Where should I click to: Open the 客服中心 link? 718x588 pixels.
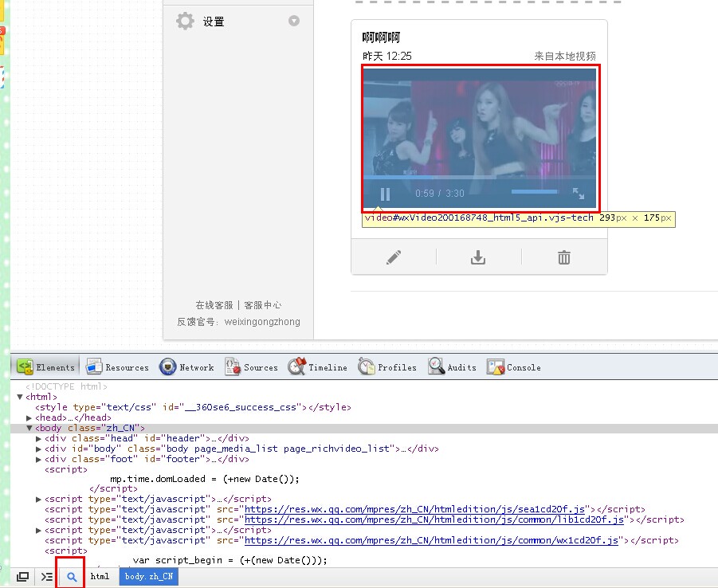263,305
